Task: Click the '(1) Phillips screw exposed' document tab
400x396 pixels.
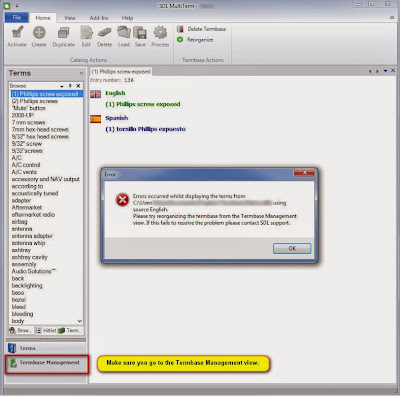Action: pyautogui.click(x=121, y=71)
